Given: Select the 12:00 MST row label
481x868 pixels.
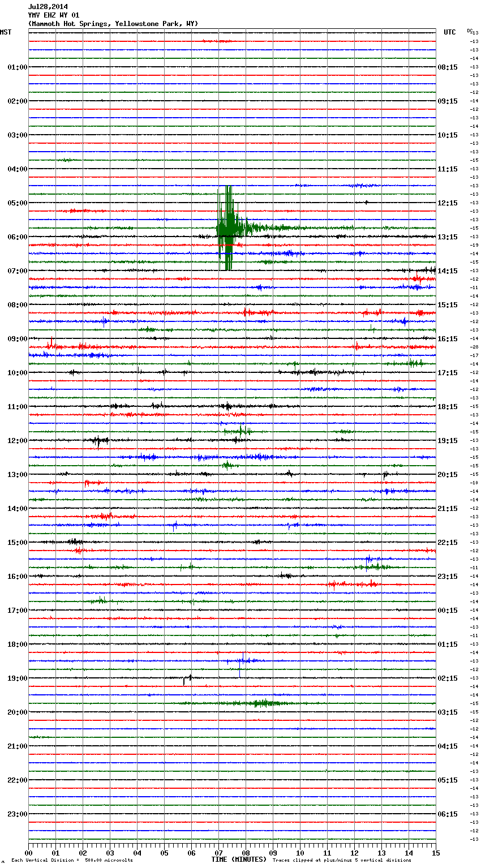Looking at the screenshot, I should pos(18,441).
